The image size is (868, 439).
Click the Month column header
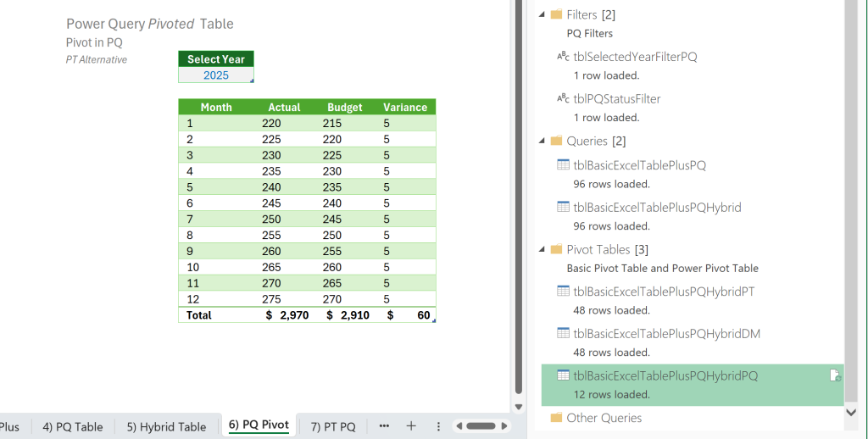pos(216,107)
